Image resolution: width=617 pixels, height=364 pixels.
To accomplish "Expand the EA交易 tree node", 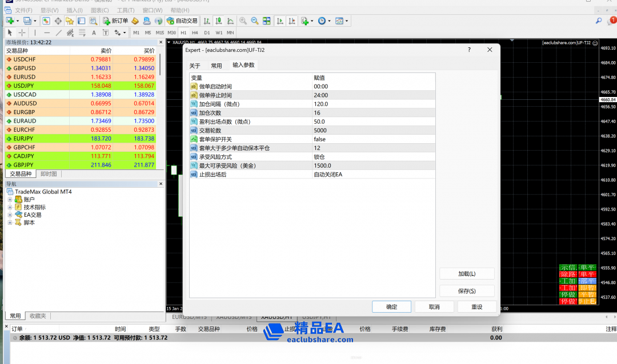I will 10,215.
